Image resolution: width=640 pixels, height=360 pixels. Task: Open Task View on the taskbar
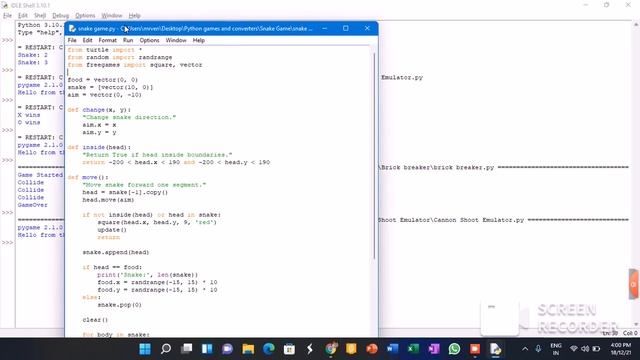tap(187, 349)
